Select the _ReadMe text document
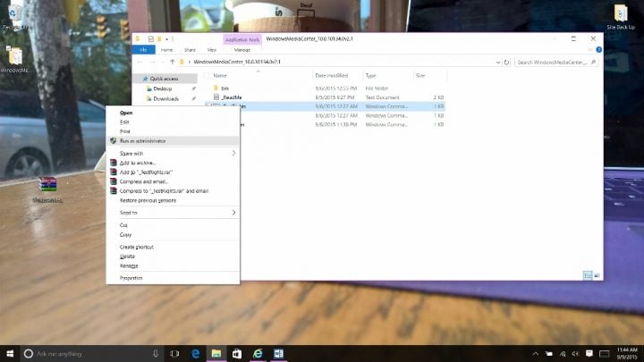The image size is (644, 362). pyautogui.click(x=324, y=97)
